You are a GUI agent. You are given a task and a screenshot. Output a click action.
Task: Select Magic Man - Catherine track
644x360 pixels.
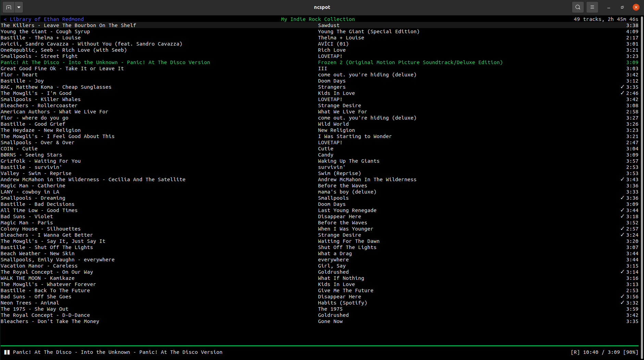(x=319, y=186)
